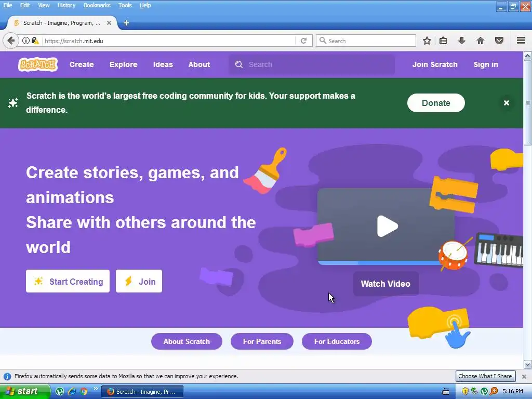Click the security shield tray icon
Screen dimensions: 532x399
[465, 392]
